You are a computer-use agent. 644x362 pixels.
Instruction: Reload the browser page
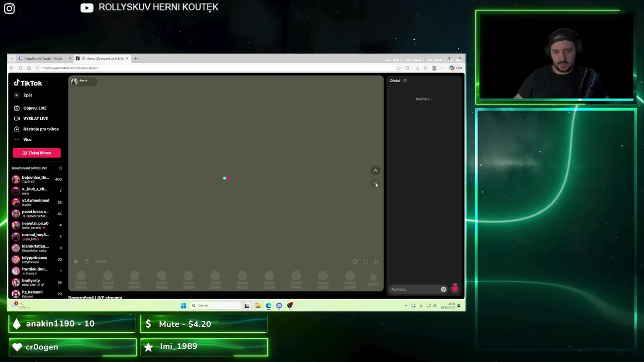(x=20, y=68)
